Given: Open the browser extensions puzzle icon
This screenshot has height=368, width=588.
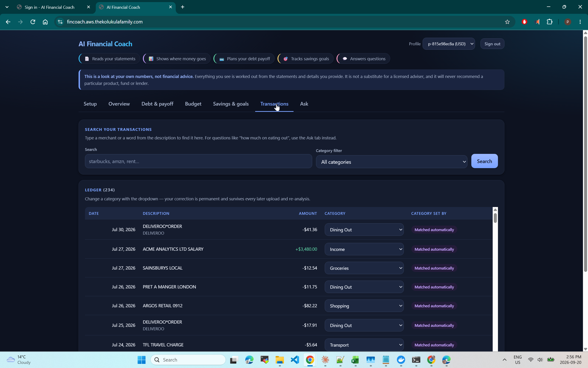Looking at the screenshot, I should (x=550, y=22).
